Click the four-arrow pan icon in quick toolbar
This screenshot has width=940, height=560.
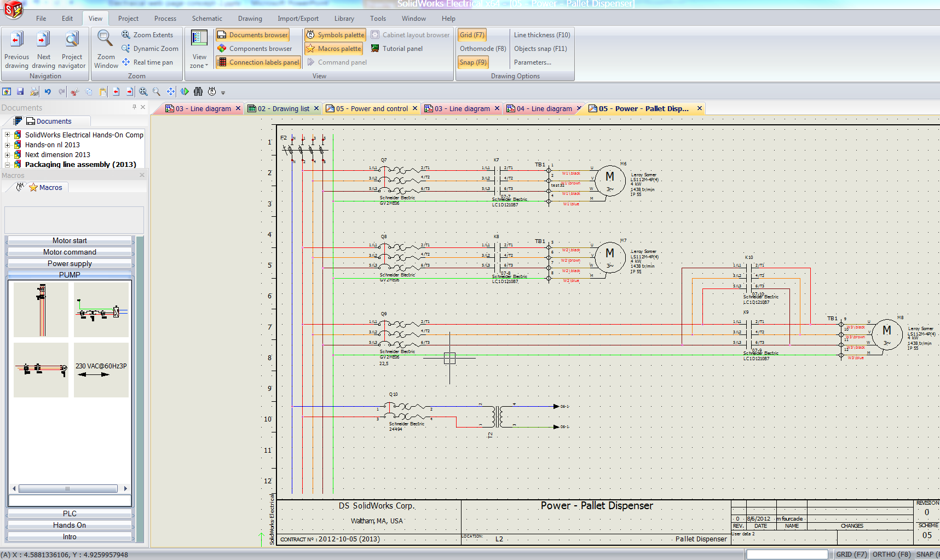click(171, 91)
